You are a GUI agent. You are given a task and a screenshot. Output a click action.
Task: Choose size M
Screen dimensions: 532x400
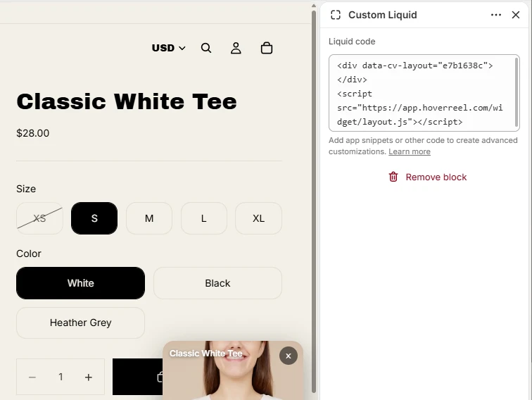coord(149,218)
